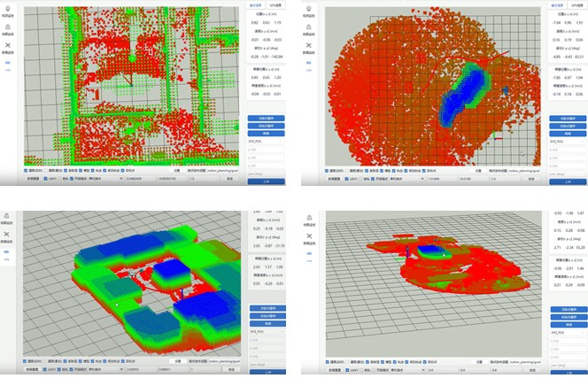Open the bell sidebar icon in top-left window
588x386 pixels.
[x=8, y=27]
